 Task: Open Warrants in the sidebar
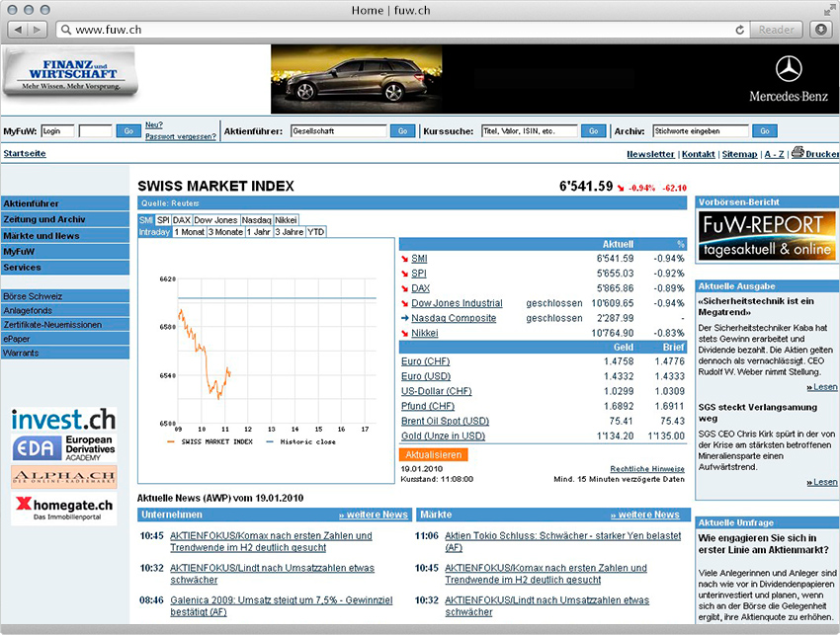[x=65, y=353]
